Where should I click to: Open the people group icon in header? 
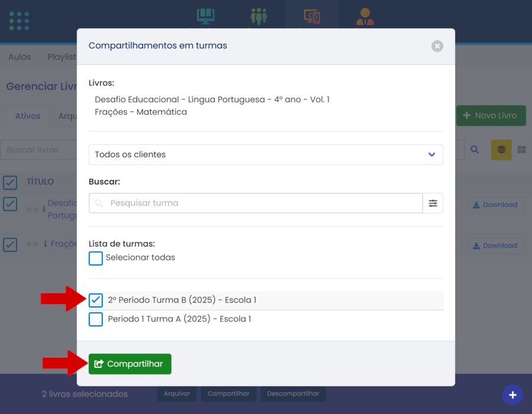pyautogui.click(x=258, y=16)
